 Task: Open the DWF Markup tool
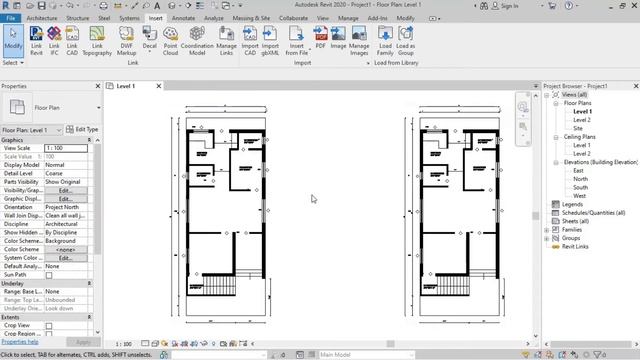pos(126,41)
